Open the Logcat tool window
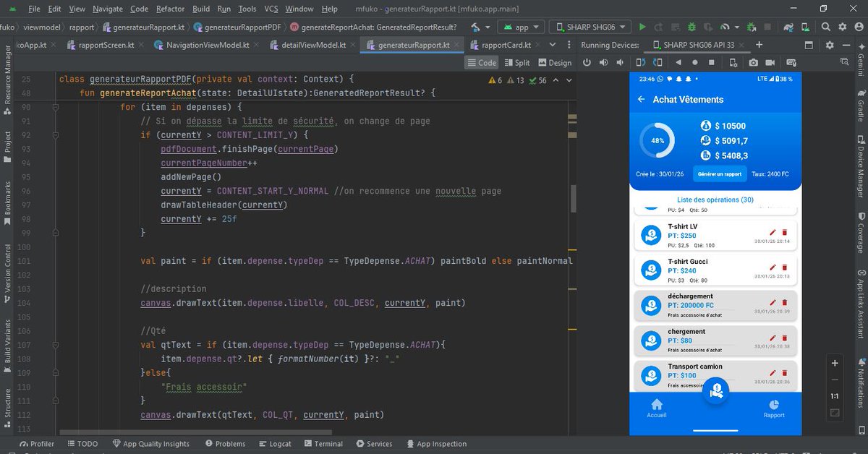Viewport: 868px width, 454px height. [x=274, y=444]
